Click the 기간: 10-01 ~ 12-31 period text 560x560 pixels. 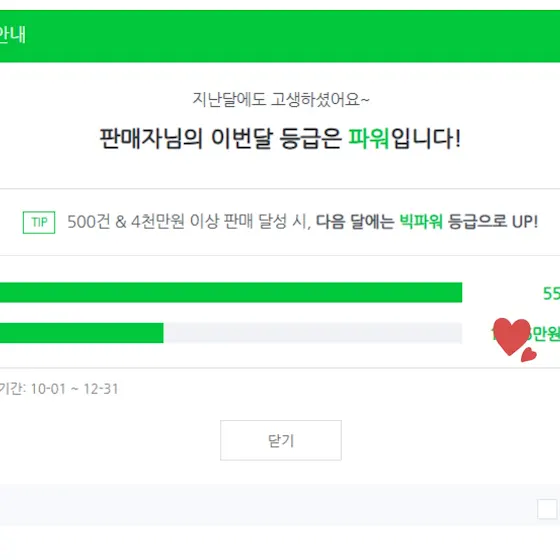click(x=59, y=389)
